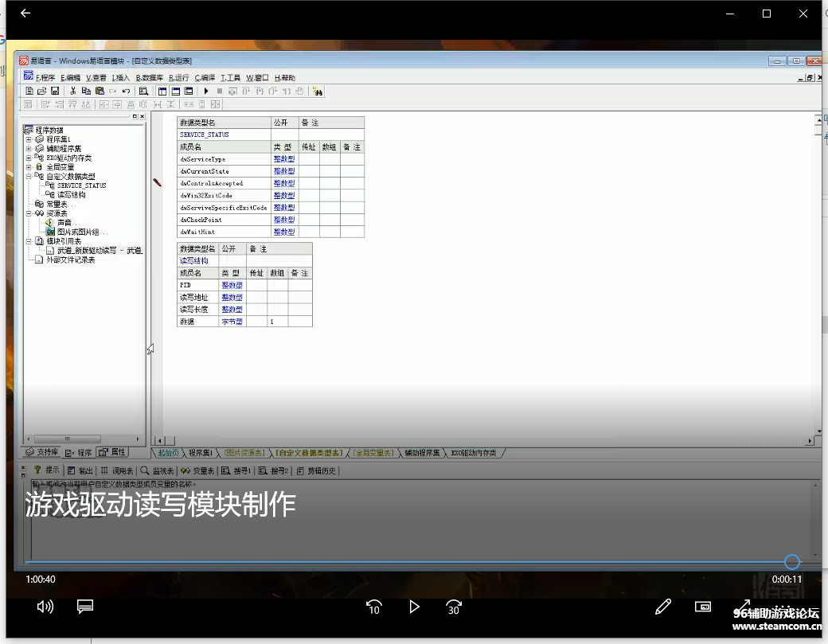Skip forward 30 seconds
The image size is (828, 644).
(x=454, y=607)
